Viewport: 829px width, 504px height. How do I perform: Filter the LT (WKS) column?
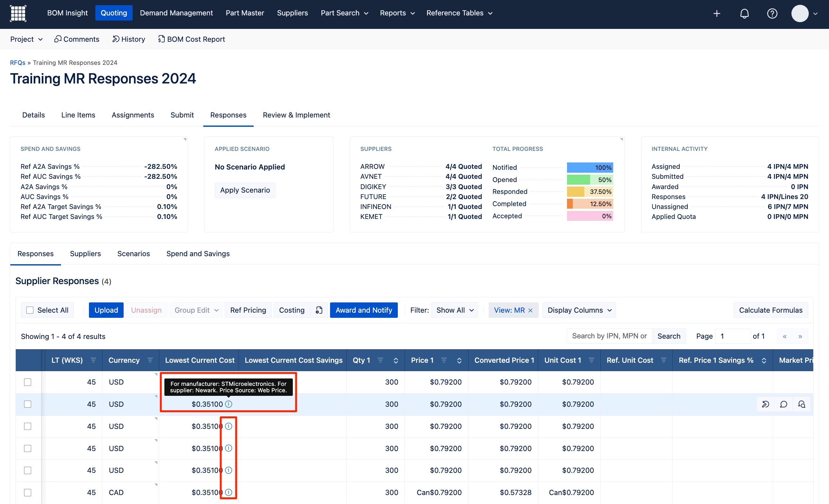(93, 360)
